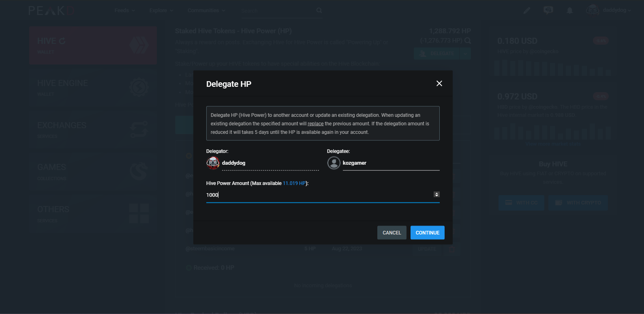Click the daddydog delegator avatar

point(213,163)
